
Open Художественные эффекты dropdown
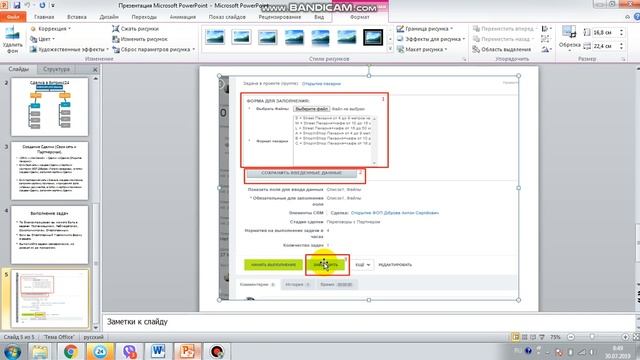click(x=69, y=49)
